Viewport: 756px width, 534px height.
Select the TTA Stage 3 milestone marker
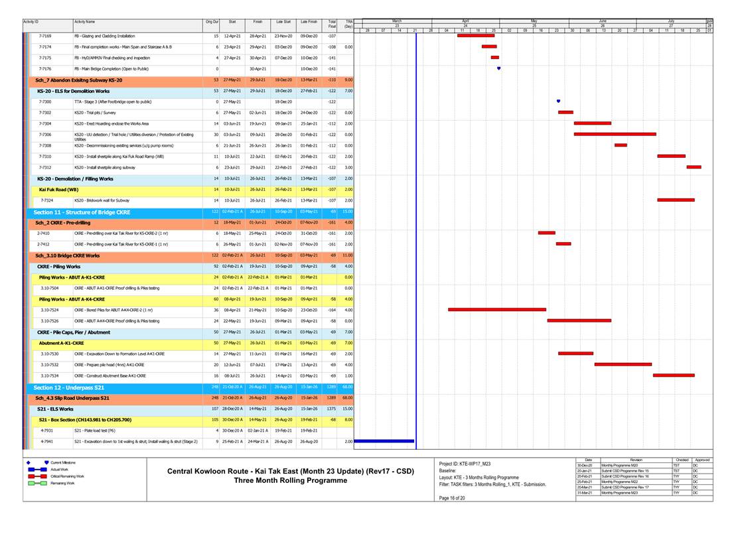click(558, 101)
